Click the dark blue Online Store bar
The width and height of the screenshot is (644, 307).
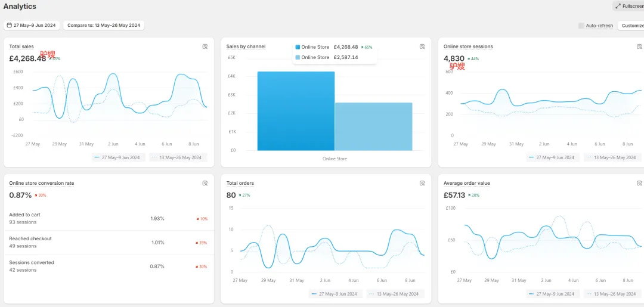click(x=296, y=111)
